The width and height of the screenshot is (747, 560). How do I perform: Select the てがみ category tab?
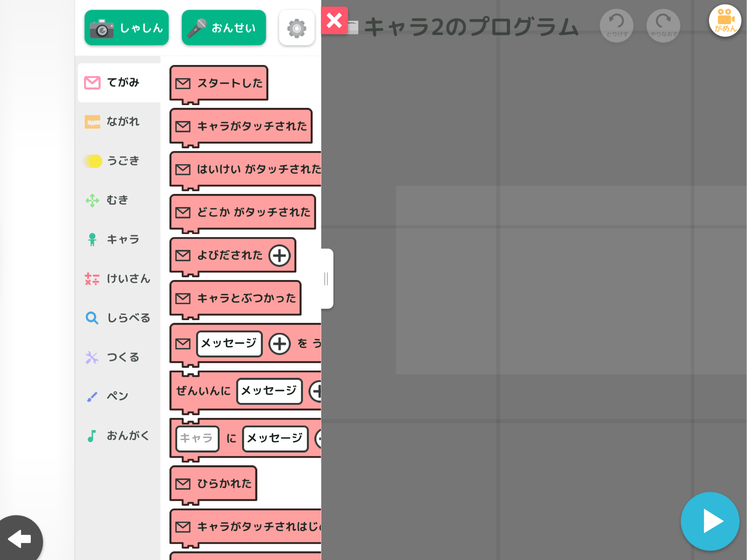[x=119, y=83]
